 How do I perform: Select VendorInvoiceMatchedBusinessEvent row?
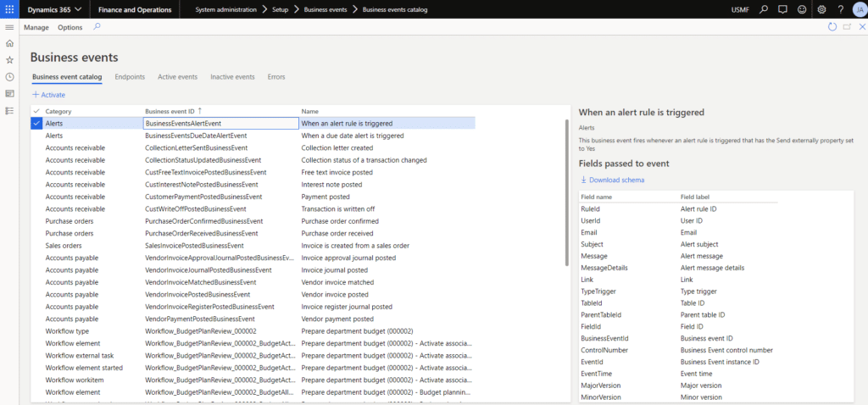tap(253, 282)
